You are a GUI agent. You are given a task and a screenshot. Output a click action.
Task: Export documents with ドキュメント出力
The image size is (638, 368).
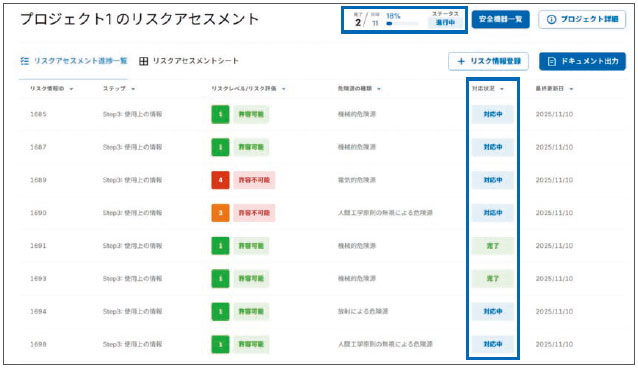coord(582,61)
